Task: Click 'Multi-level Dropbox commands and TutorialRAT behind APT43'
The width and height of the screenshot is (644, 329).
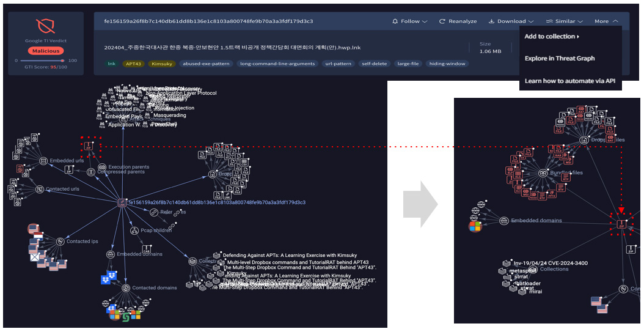Action: click(298, 262)
